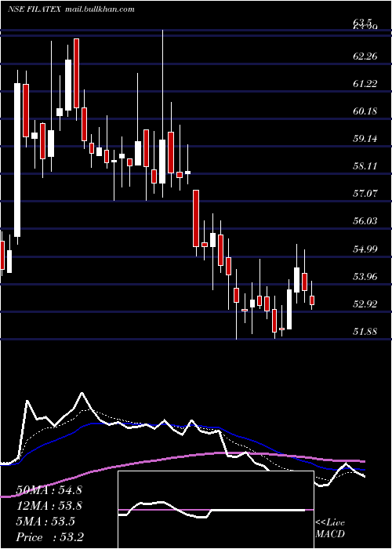This screenshot has width=392, height=549.
Task: Click the 54.99 price axis label
Action: point(365,249)
